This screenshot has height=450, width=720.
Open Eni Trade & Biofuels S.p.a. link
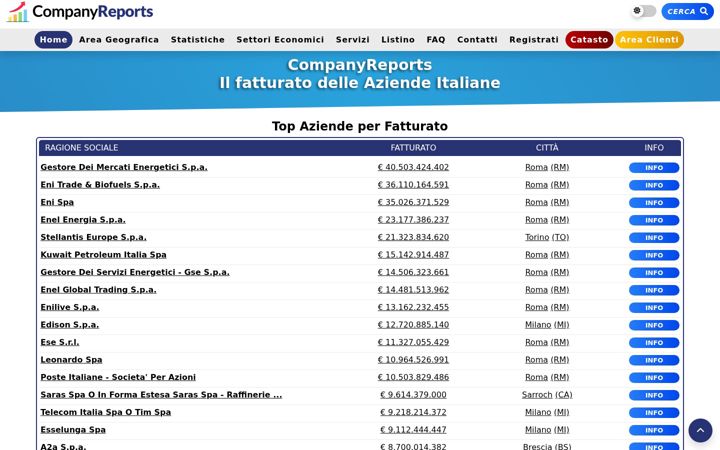click(100, 185)
